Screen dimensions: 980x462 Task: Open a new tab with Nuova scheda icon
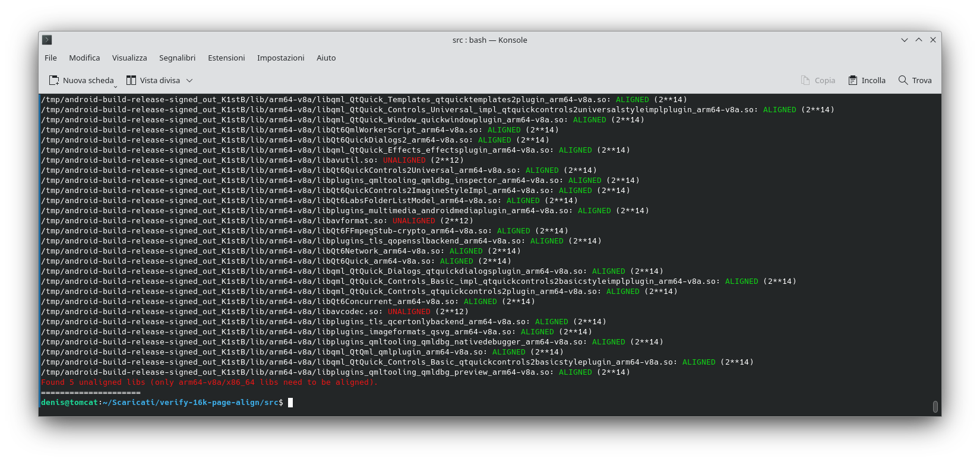(54, 80)
